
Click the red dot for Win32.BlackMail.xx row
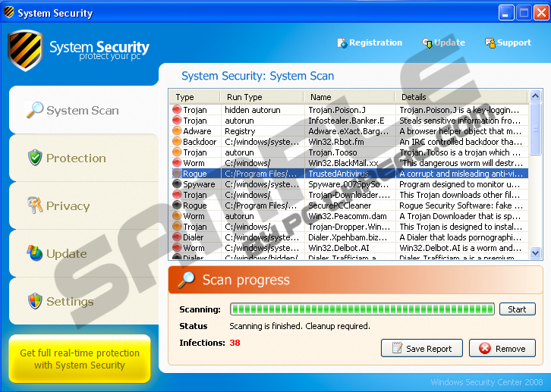pos(177,163)
